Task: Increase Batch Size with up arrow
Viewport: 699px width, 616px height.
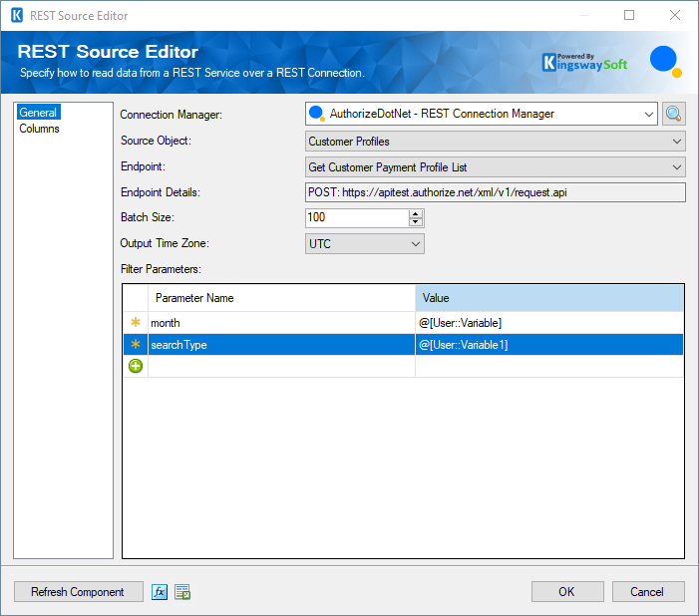Action: [x=416, y=214]
